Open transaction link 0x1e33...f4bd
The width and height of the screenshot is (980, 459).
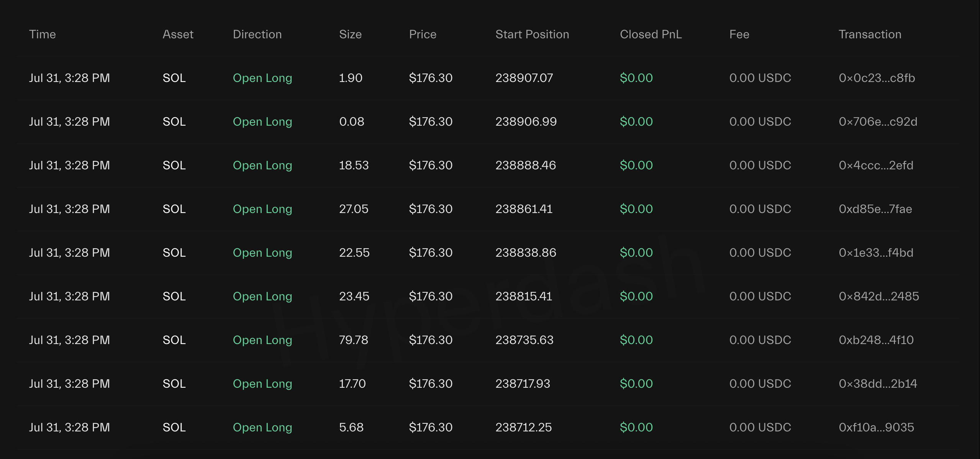876,252
